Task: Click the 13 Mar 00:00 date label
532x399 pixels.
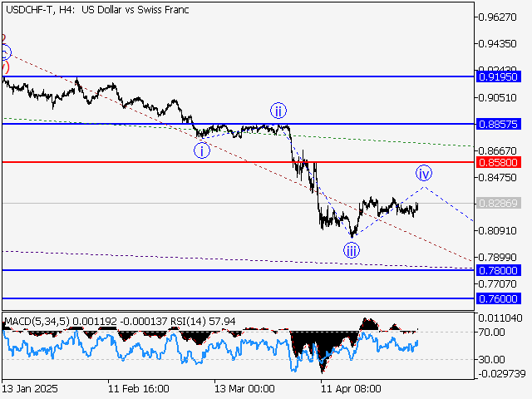Action: (244, 388)
